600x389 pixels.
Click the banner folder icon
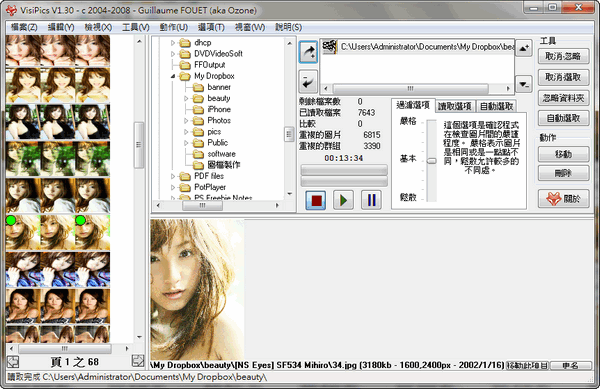[x=198, y=87]
